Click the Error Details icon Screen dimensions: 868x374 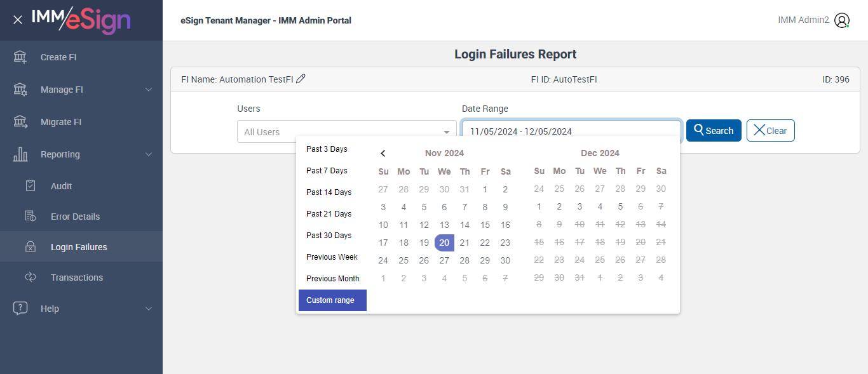(31, 217)
